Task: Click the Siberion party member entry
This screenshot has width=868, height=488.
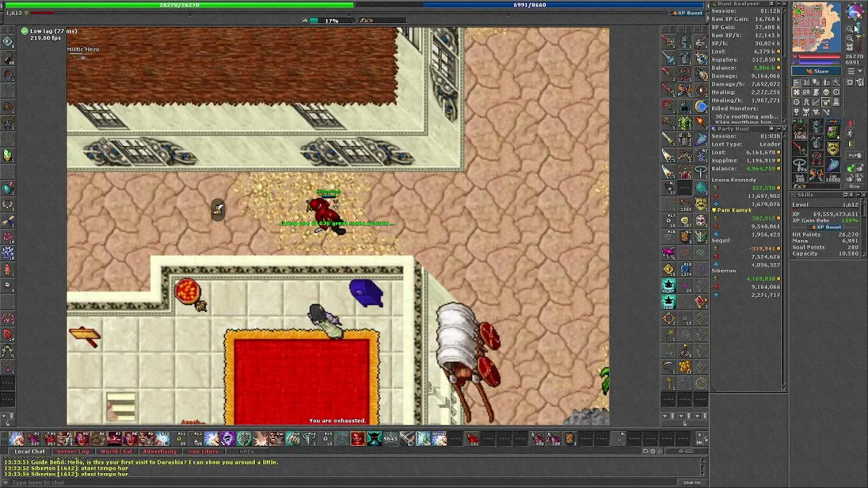Action: (x=724, y=271)
